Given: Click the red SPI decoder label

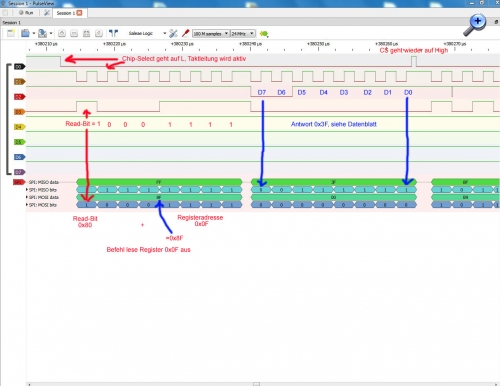Looking at the screenshot, I should coord(19,182).
